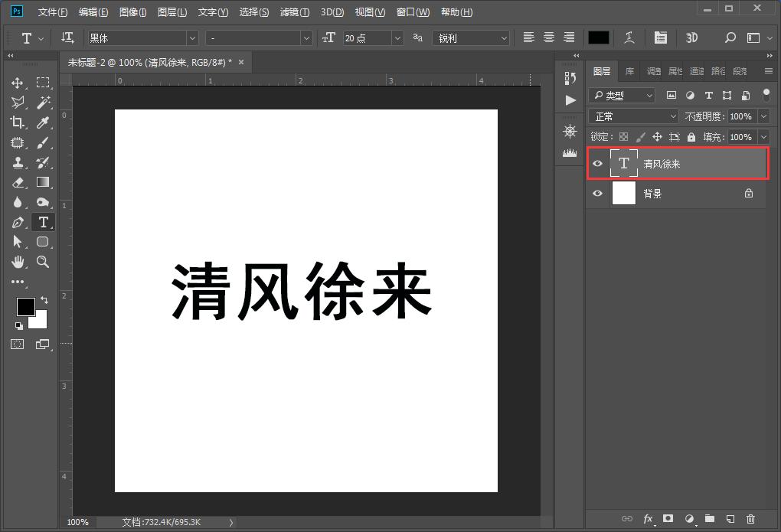Screen dimensions: 781x532
Task: Apply center text alignment
Action: point(548,38)
